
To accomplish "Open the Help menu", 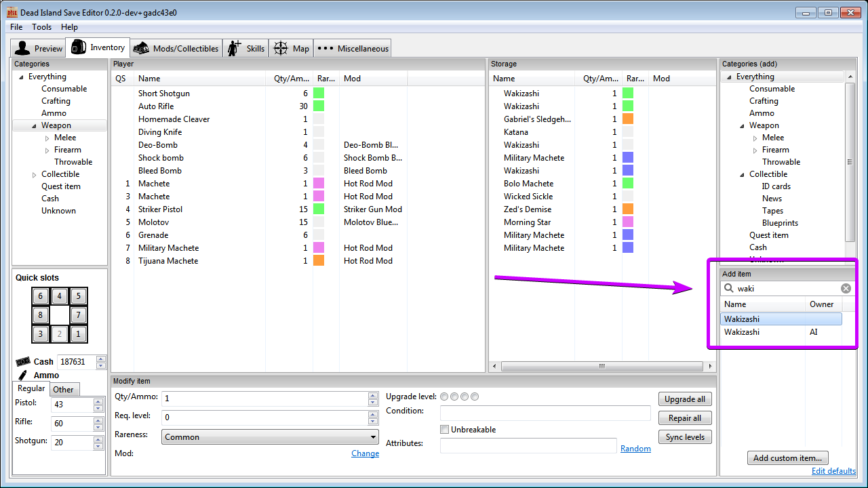I will click(x=69, y=27).
